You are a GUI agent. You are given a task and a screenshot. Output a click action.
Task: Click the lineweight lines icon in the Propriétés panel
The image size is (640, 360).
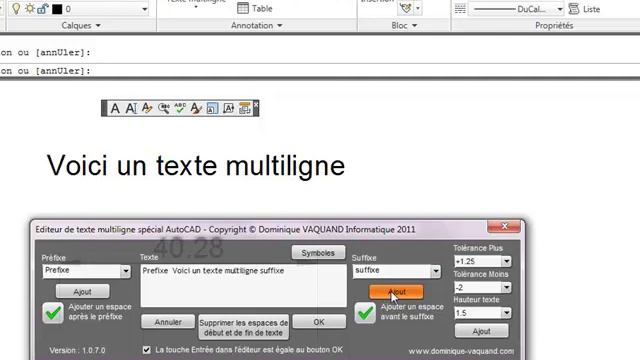pyautogui.click(x=460, y=9)
